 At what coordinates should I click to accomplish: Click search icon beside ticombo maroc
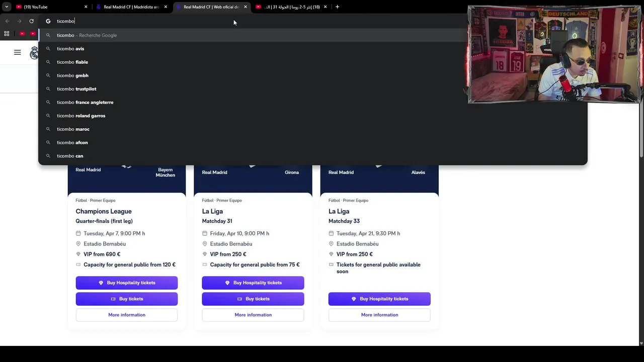48,129
